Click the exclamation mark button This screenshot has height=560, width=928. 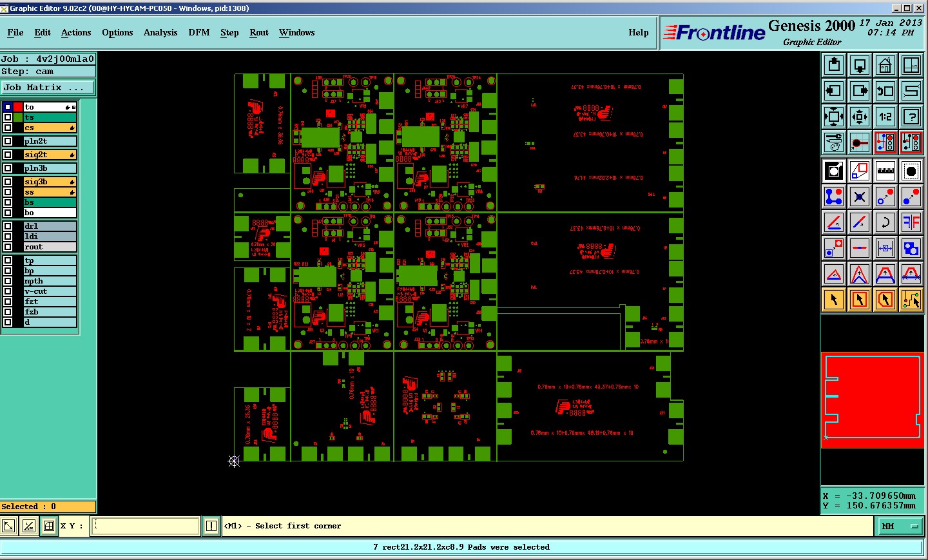pos(211,526)
